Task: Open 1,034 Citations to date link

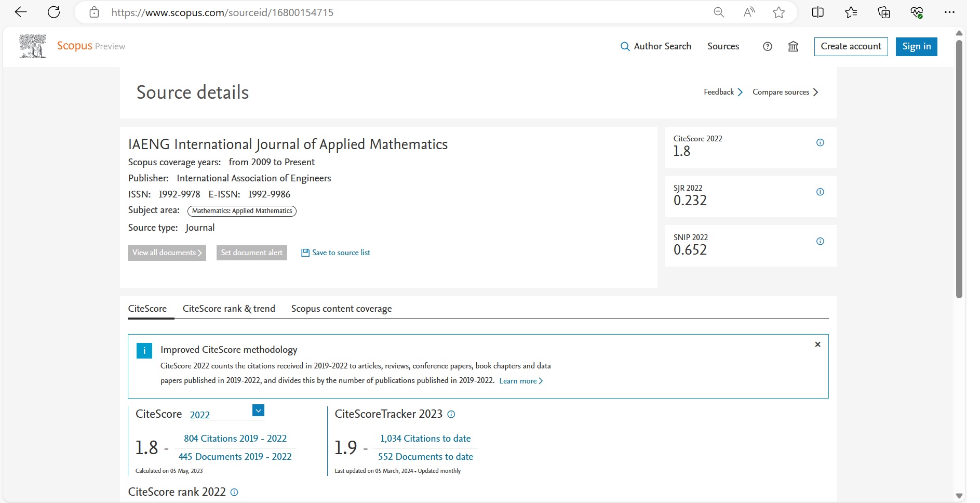Action: click(x=425, y=439)
